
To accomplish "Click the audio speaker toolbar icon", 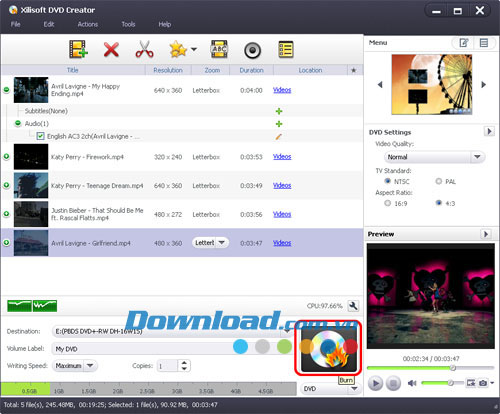I will pyautogui.click(x=252, y=50).
